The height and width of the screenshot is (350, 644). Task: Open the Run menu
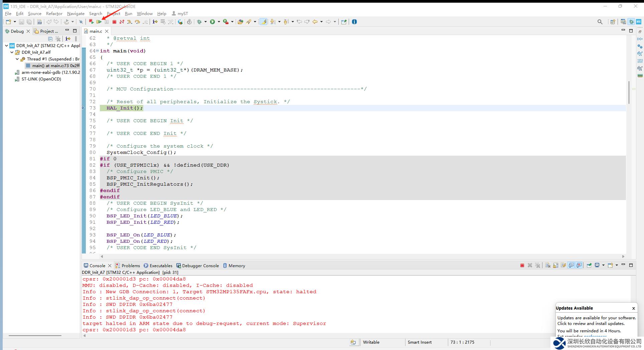128,14
